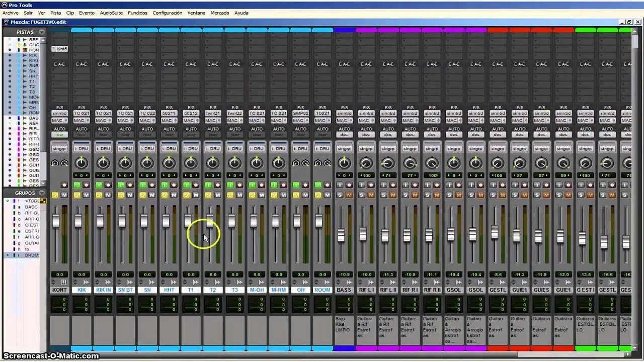Solo the ROOM track
Image resolution: width=644 pixels, height=362 pixels.
(x=318, y=195)
